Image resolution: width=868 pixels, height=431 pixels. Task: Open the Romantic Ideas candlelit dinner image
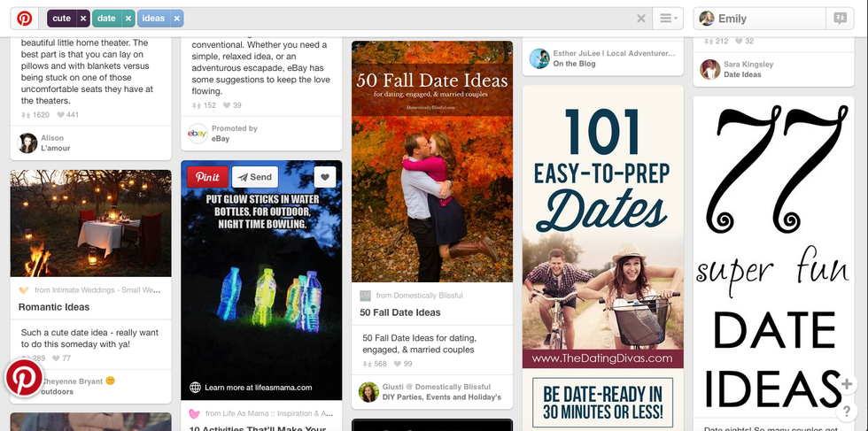click(x=90, y=223)
